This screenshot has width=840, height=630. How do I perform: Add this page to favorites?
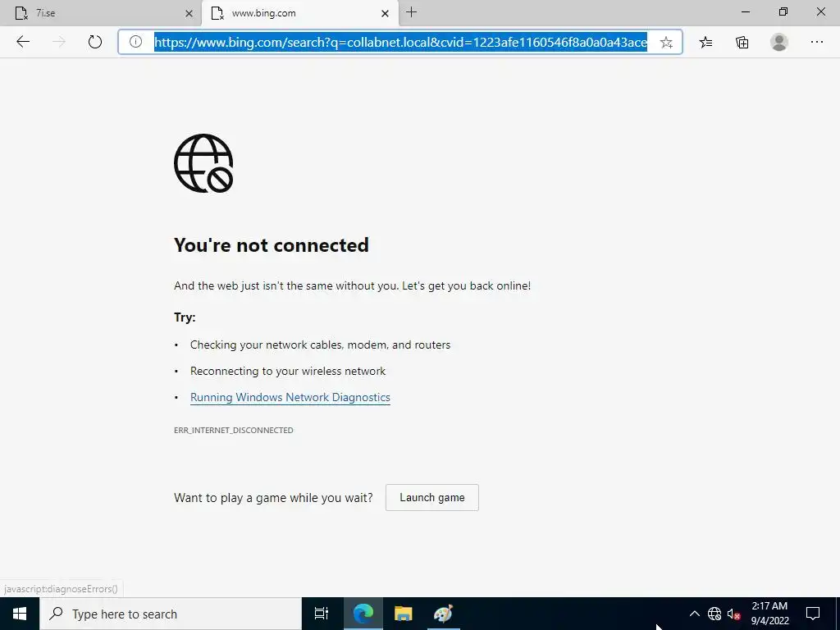point(666,43)
